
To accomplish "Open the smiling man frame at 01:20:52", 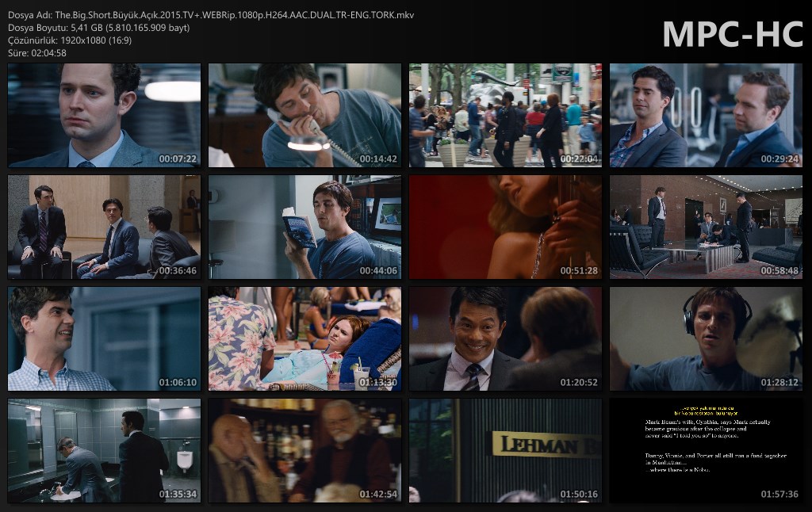I will [505, 339].
